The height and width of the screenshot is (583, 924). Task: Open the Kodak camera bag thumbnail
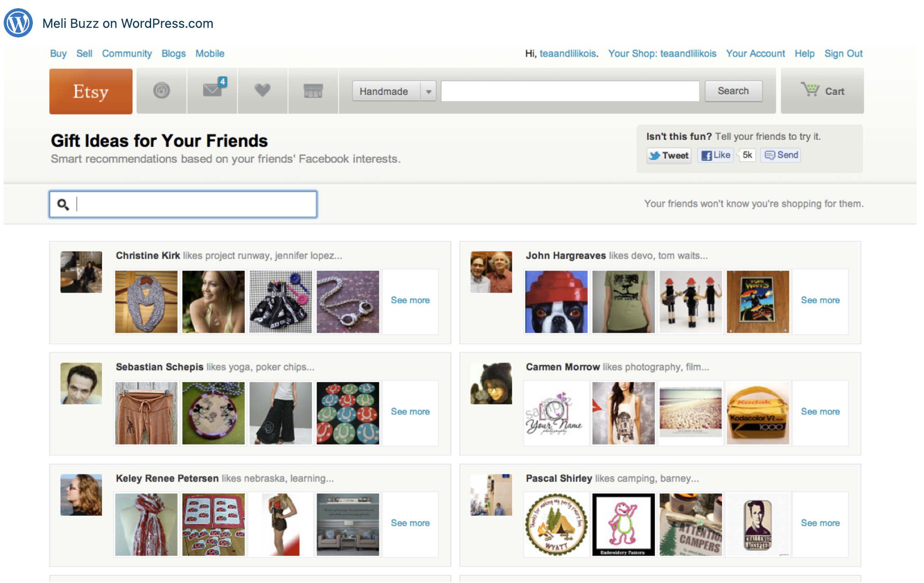point(758,413)
